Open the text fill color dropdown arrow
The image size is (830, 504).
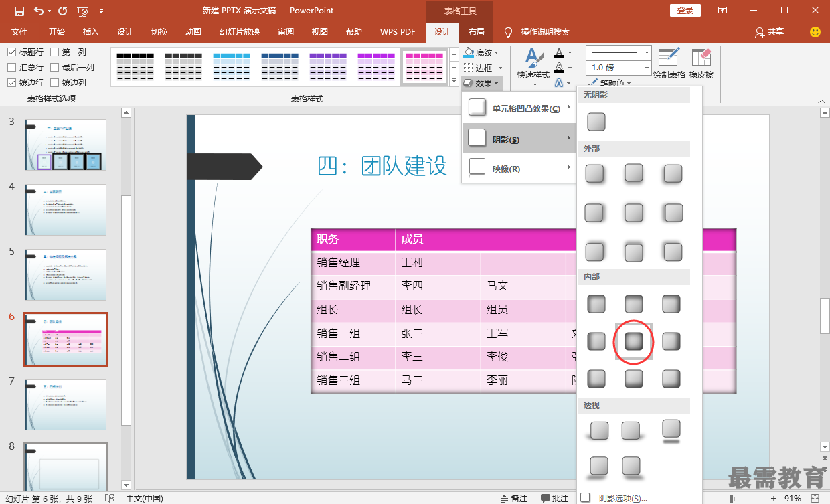570,52
